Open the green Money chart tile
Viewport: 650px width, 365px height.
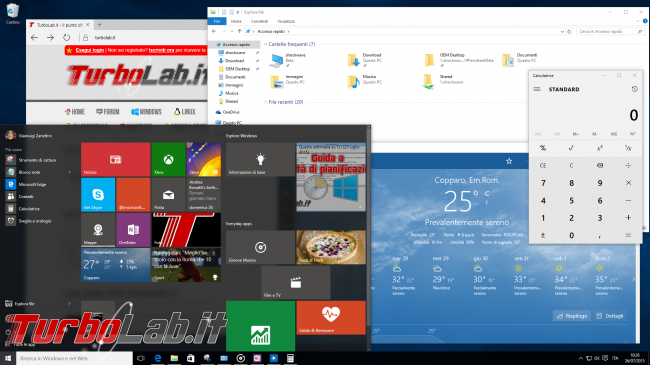tap(260, 326)
